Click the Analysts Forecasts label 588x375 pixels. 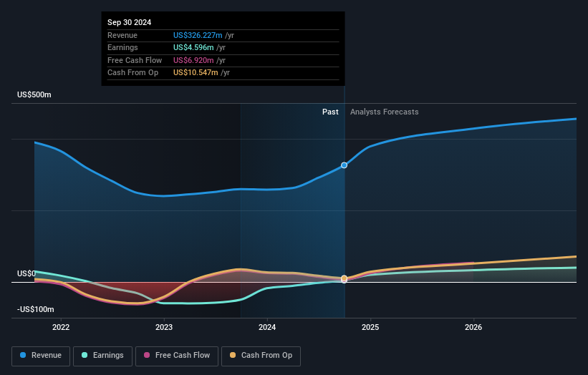pos(385,112)
